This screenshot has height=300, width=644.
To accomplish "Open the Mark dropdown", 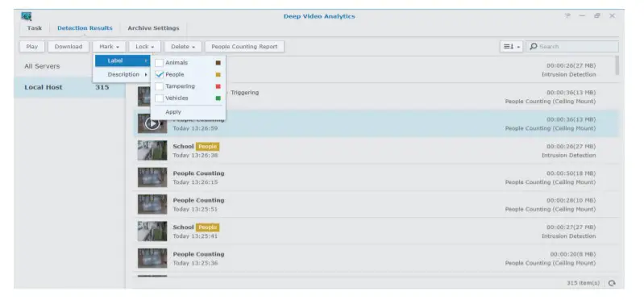I will [109, 47].
